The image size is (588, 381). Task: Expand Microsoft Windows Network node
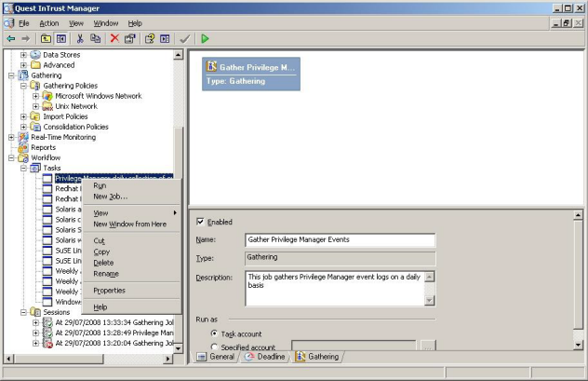point(35,96)
